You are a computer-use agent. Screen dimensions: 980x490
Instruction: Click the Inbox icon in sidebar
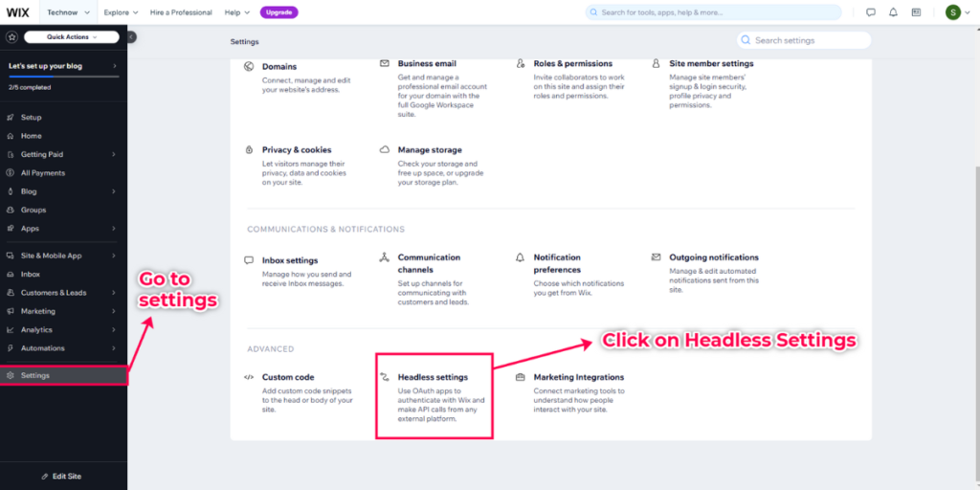point(10,275)
